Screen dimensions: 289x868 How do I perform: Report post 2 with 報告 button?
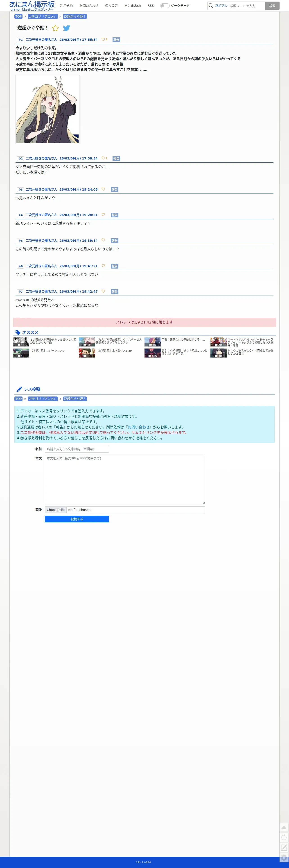tap(116, 158)
